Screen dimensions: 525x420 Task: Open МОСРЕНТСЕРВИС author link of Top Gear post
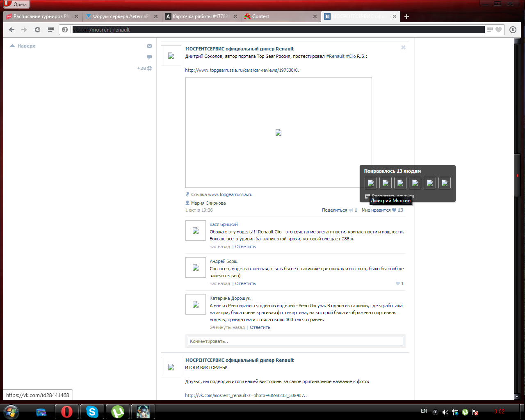tap(240, 49)
